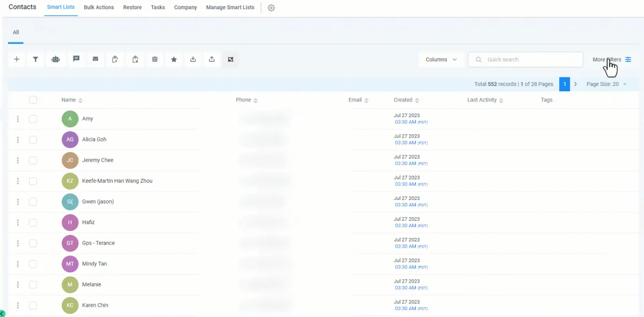
Task: Check the box for Jeremy Chee
Action: 33,160
